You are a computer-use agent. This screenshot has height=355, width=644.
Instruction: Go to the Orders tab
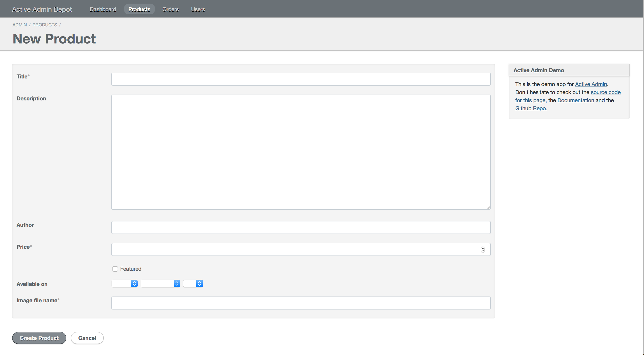[x=170, y=9]
